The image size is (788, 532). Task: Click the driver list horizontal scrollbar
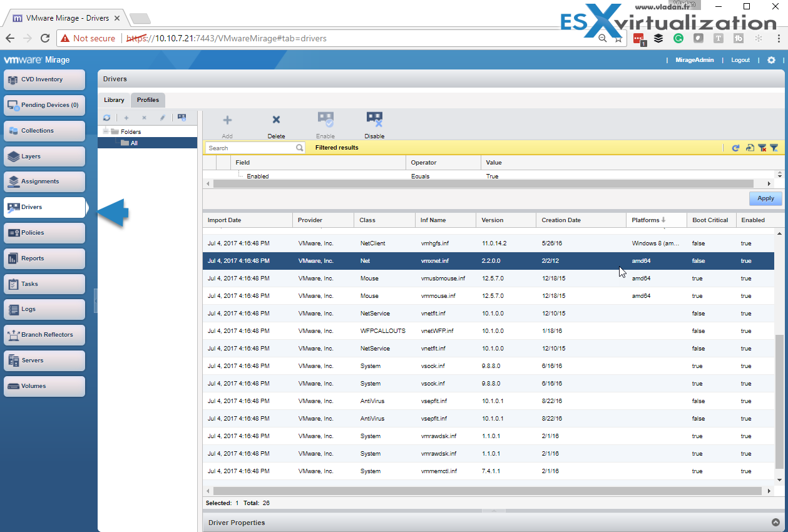pos(487,491)
